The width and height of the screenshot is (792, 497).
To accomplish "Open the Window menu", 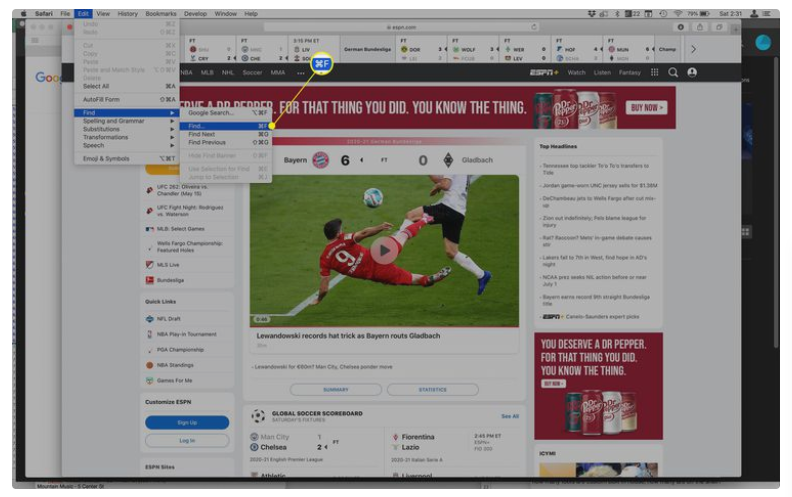I will pos(225,14).
